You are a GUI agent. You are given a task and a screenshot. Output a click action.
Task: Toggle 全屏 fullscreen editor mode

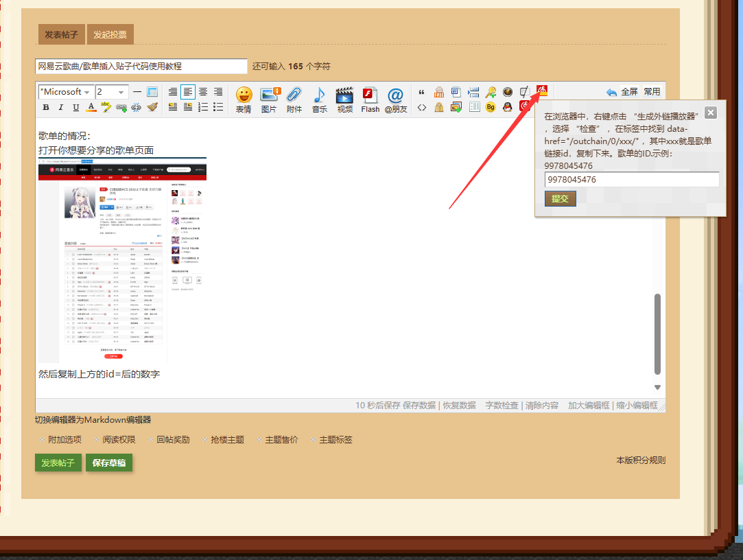629,91
